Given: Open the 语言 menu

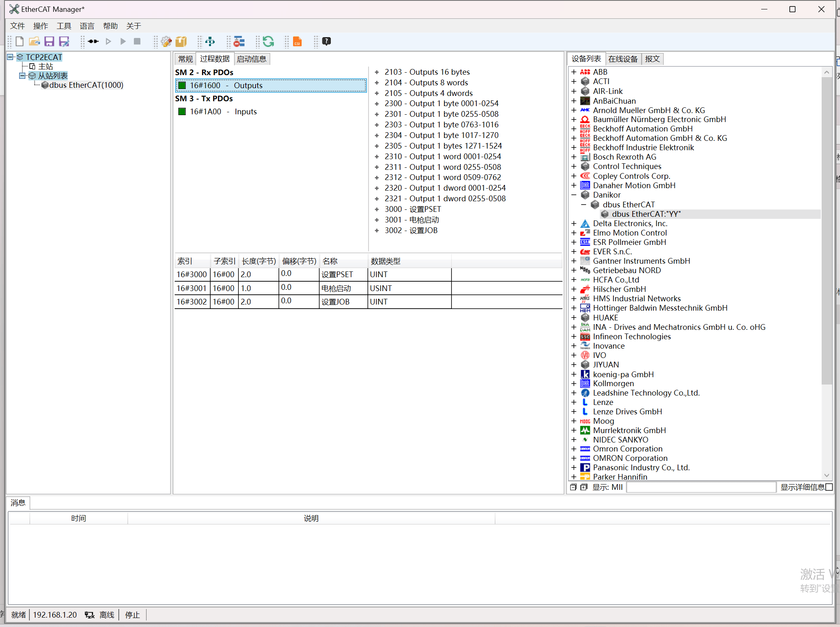Looking at the screenshot, I should click(87, 26).
